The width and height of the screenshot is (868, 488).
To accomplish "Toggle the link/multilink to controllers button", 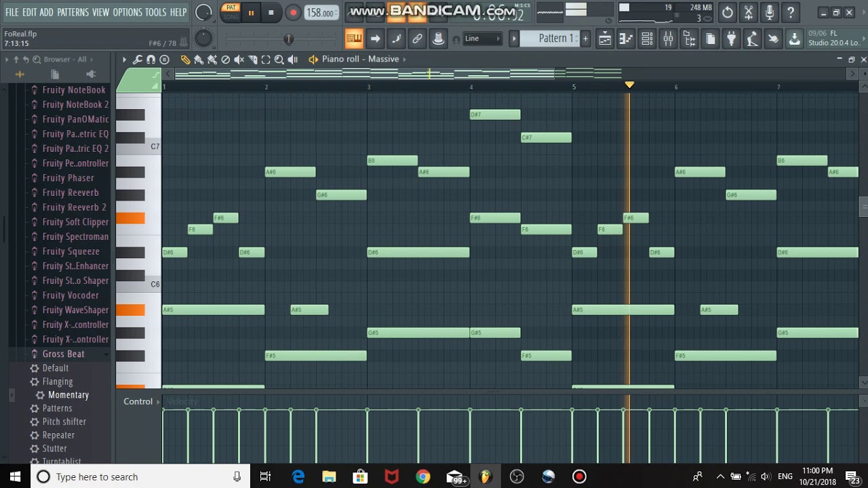I will click(x=417, y=39).
